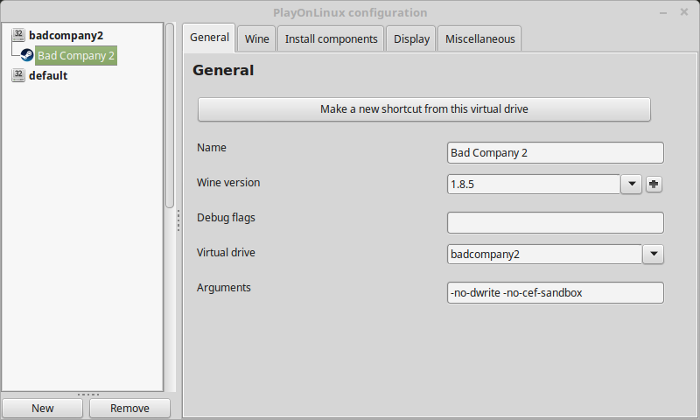Viewport: 700px width, 420px height.
Task: Click the Remove button
Action: click(130, 408)
